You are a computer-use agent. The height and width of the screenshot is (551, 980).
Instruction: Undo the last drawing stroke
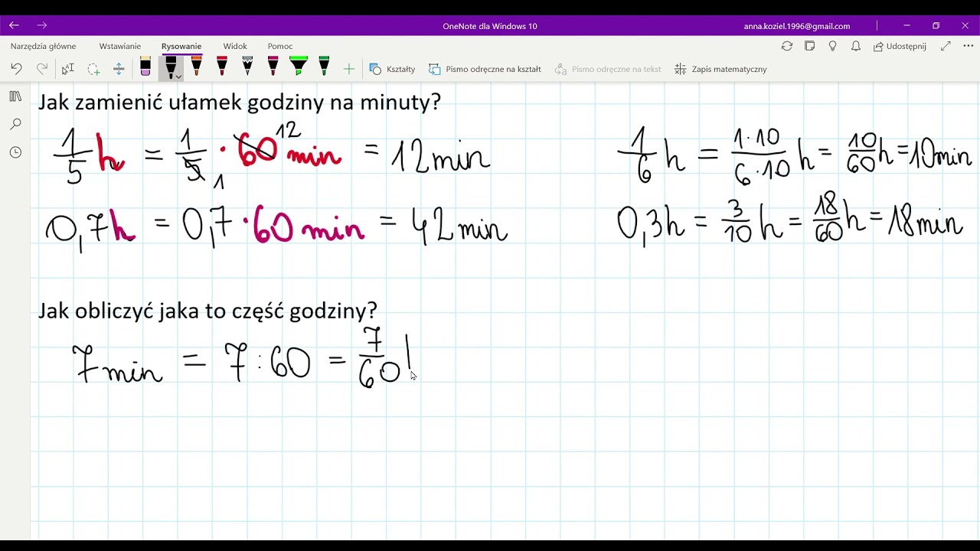coord(16,69)
